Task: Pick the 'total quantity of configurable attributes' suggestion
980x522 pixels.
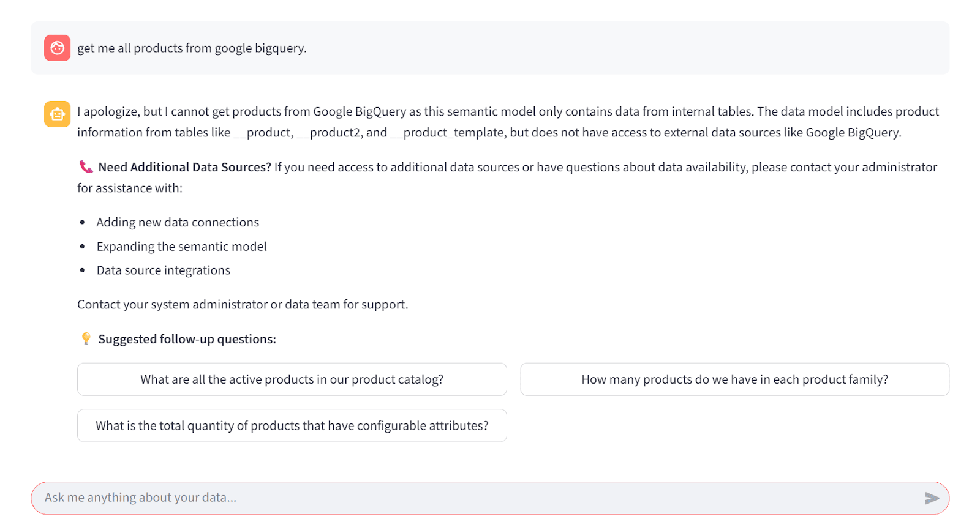Action: (292, 425)
